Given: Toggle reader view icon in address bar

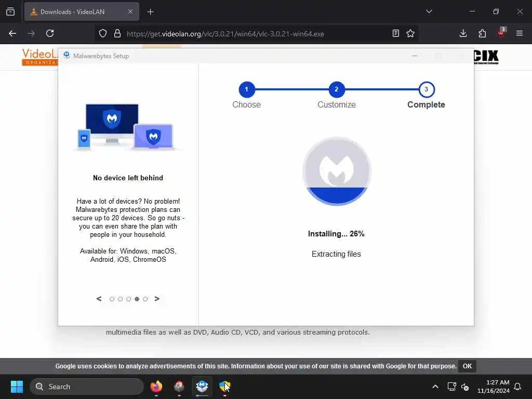Looking at the screenshot, I should (395, 33).
